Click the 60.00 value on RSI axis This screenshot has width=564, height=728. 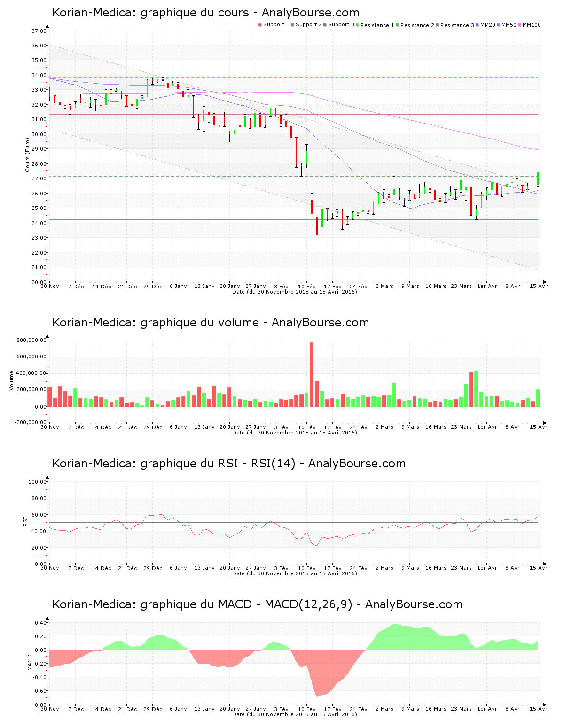tap(39, 515)
